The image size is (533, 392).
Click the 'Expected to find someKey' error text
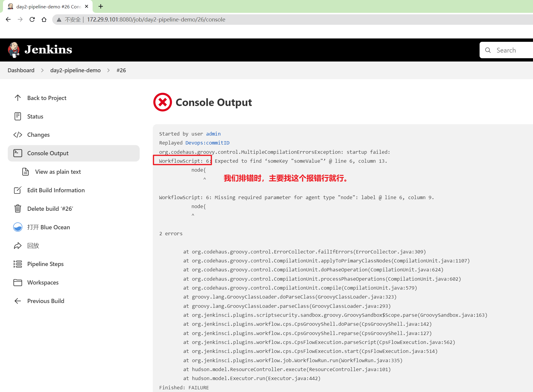[301, 161]
